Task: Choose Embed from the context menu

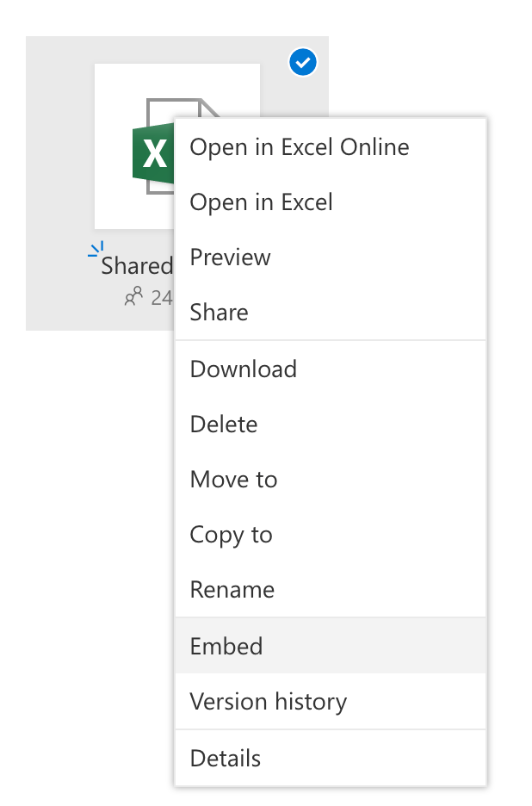Action: [226, 646]
